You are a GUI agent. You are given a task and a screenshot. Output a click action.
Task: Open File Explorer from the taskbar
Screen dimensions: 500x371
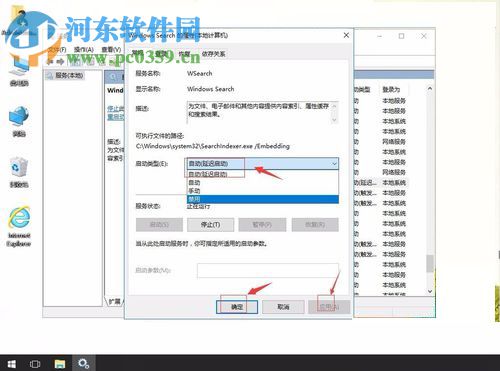coord(60,364)
